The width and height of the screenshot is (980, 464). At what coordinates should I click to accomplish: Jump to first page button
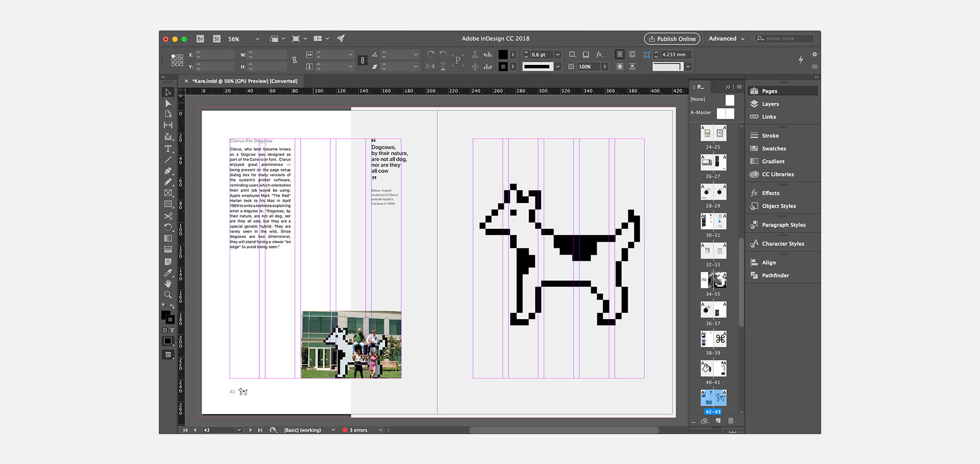tap(185, 430)
